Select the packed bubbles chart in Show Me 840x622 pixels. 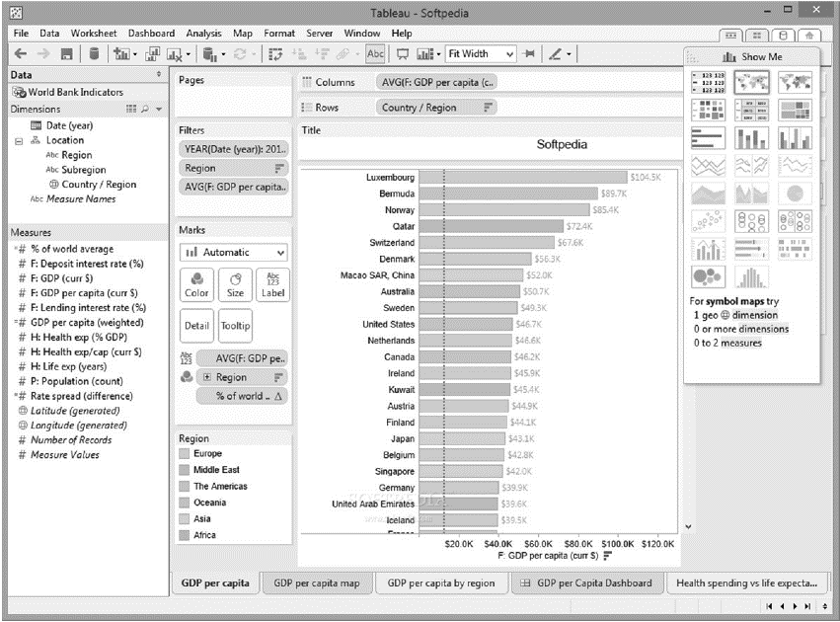[x=708, y=276]
